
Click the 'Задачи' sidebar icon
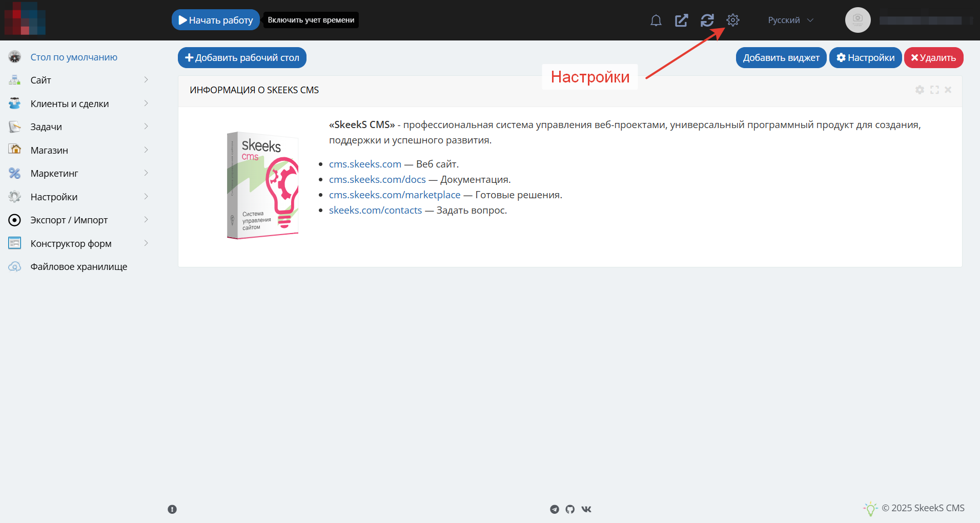point(15,127)
